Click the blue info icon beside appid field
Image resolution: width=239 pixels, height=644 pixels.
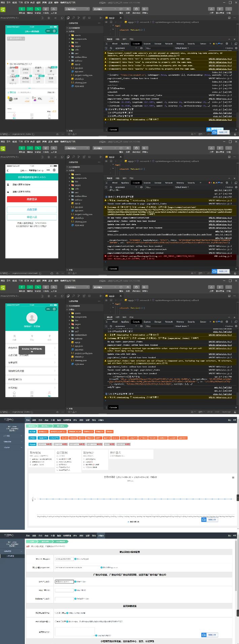(x=75, y=559)
